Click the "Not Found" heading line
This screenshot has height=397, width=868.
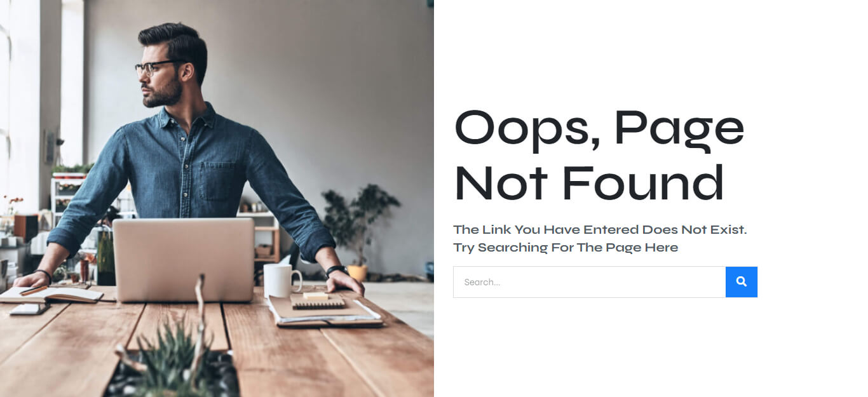pos(589,183)
